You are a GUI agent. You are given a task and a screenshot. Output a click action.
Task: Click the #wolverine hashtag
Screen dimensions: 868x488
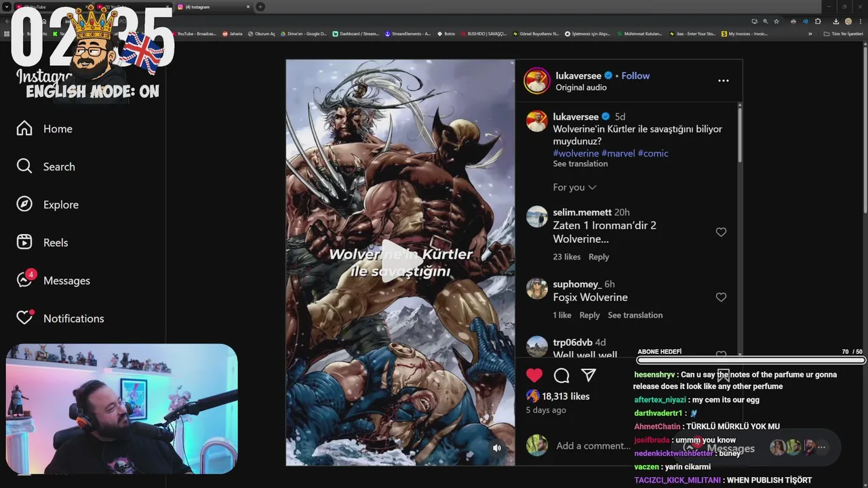coord(576,153)
